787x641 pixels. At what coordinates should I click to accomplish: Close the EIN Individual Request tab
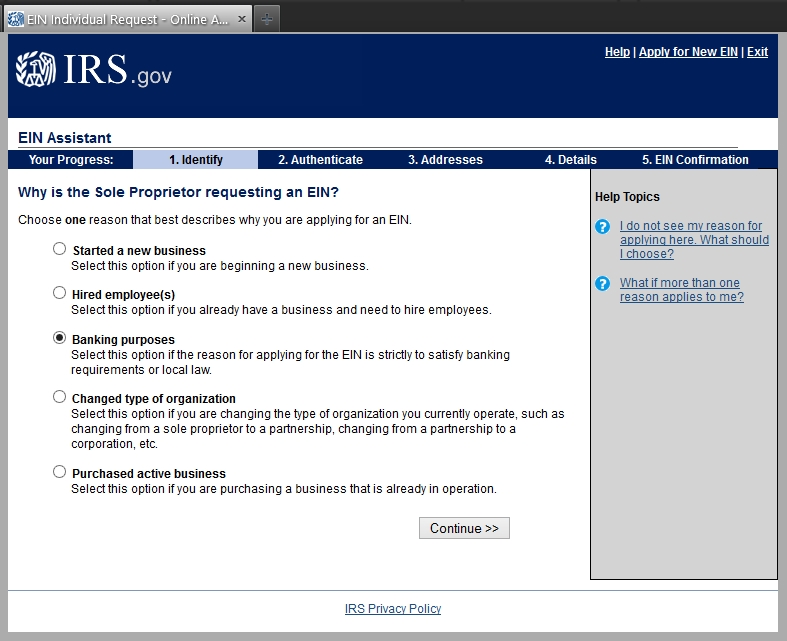(242, 19)
